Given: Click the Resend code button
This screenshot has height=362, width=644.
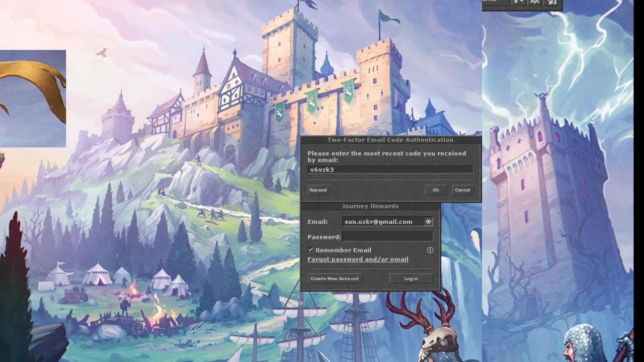Looking at the screenshot, I should (x=318, y=190).
